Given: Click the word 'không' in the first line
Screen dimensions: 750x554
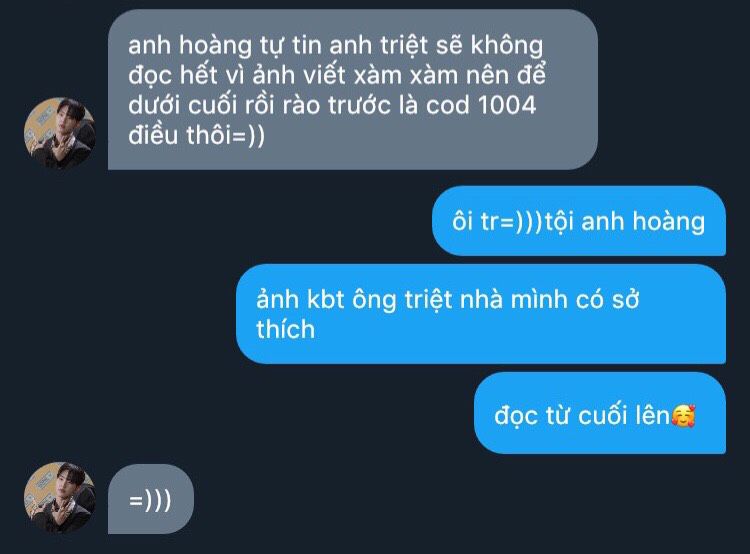Looking at the screenshot, I should 507,46.
